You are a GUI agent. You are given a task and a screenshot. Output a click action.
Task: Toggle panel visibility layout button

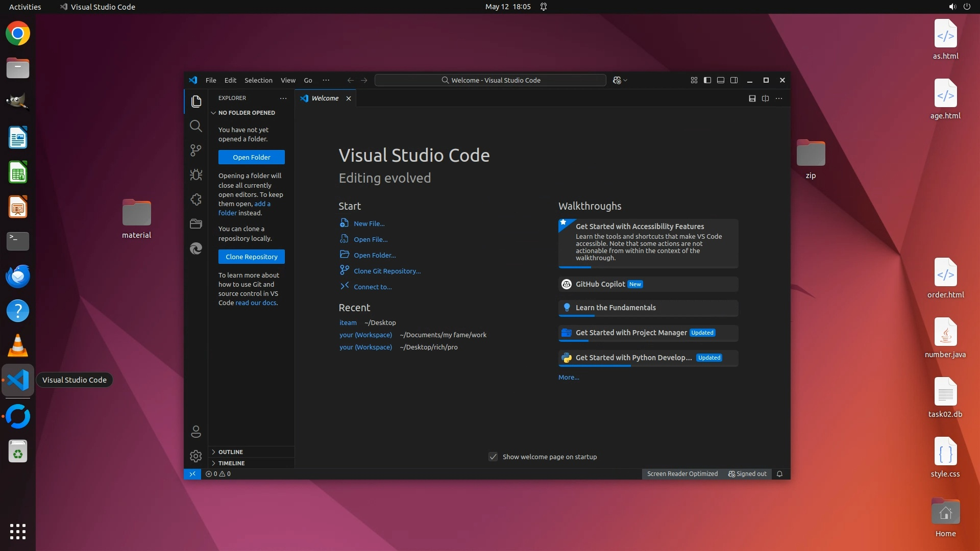(x=720, y=80)
